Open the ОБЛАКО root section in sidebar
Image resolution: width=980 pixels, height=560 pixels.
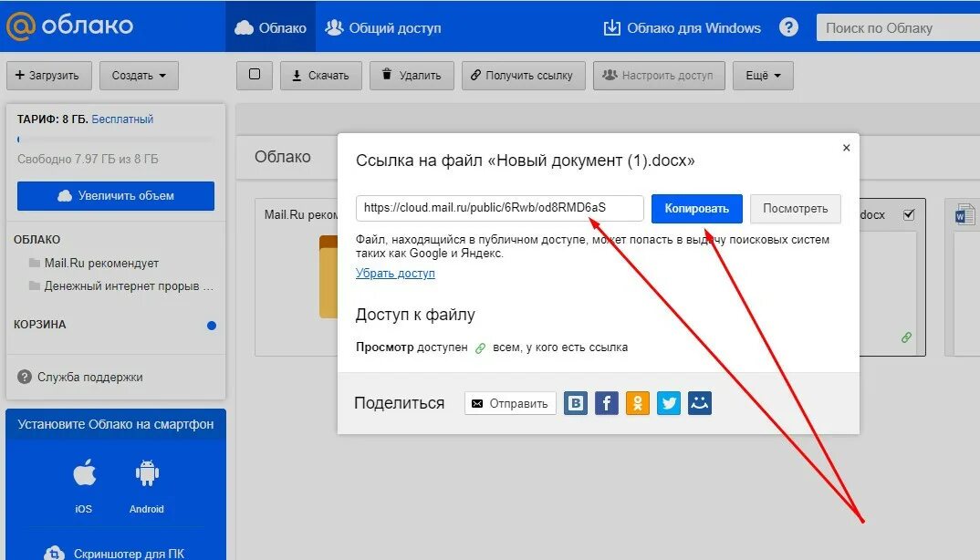point(36,239)
